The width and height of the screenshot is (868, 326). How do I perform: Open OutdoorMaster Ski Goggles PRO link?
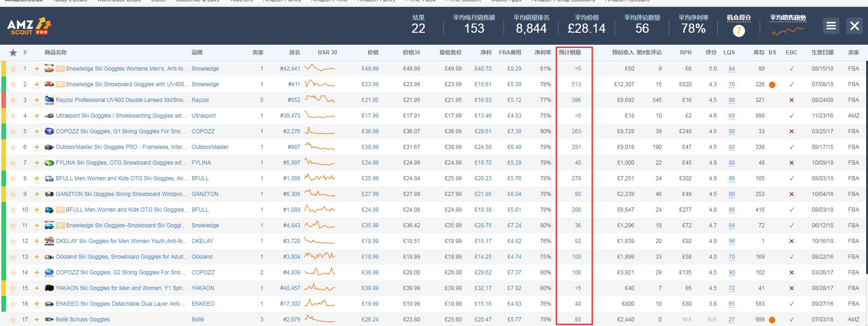[x=122, y=147]
